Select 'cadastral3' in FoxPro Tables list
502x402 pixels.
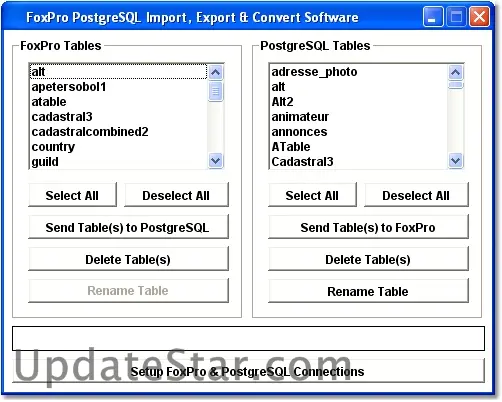(x=118, y=117)
